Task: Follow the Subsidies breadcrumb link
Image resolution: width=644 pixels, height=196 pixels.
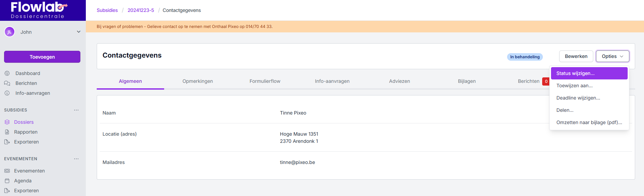Action: [x=107, y=10]
